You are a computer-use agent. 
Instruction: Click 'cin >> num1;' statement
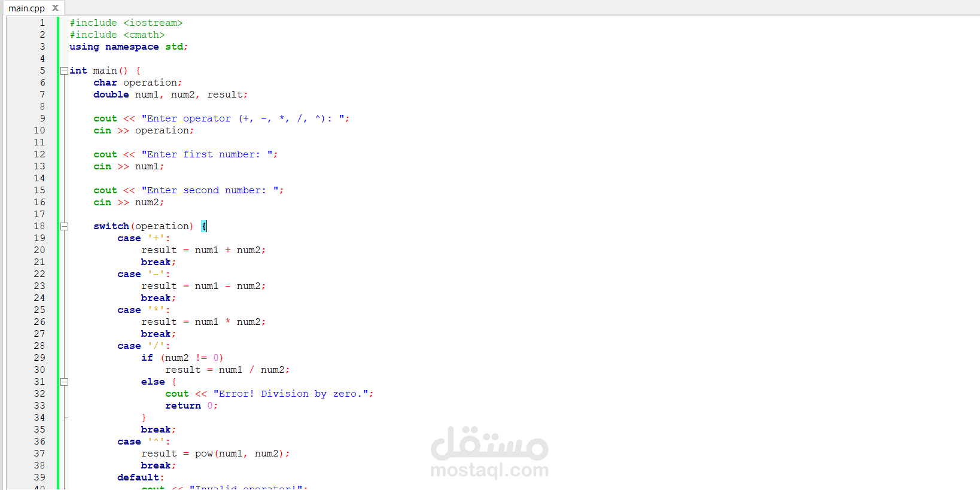coord(129,166)
